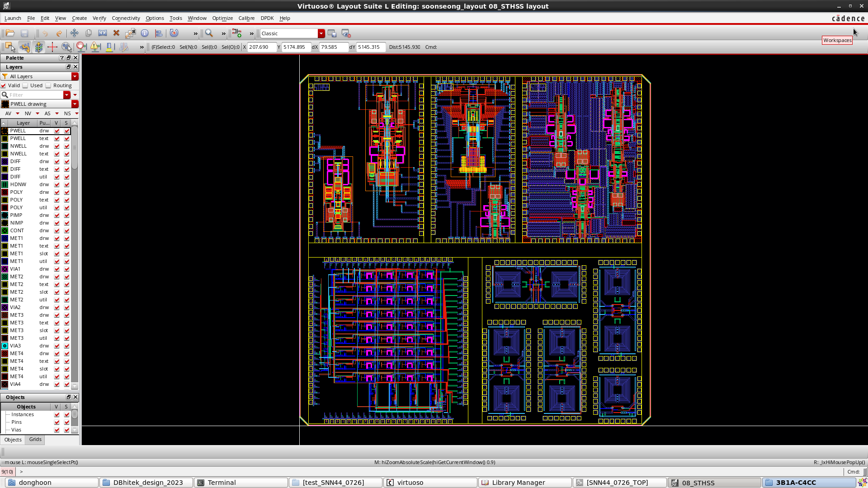The height and width of the screenshot is (488, 868).
Task: Open the Optimize menu
Action: (222, 18)
